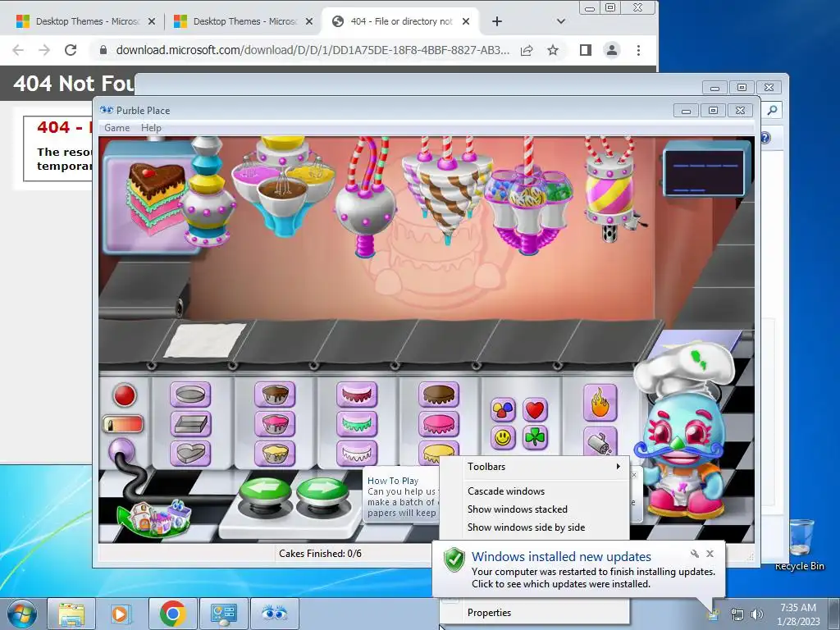Image resolution: width=840 pixels, height=630 pixels.
Task: Click the sugar shaker button
Action: point(600,442)
